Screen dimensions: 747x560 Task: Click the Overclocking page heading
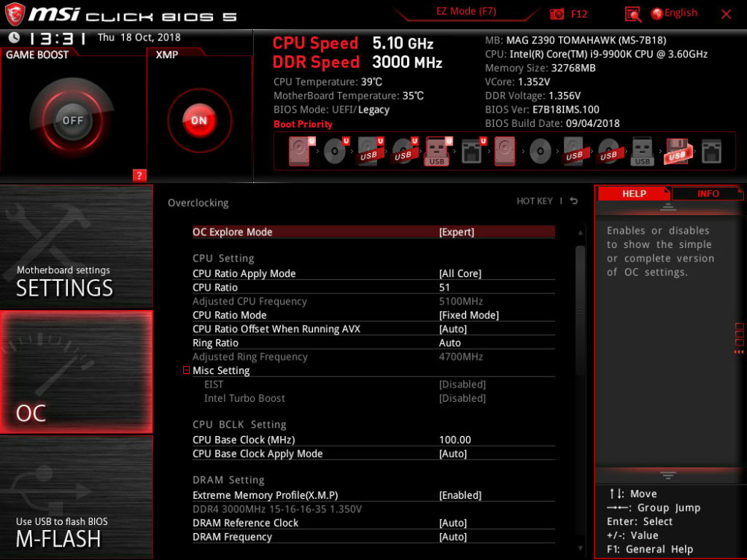point(198,203)
